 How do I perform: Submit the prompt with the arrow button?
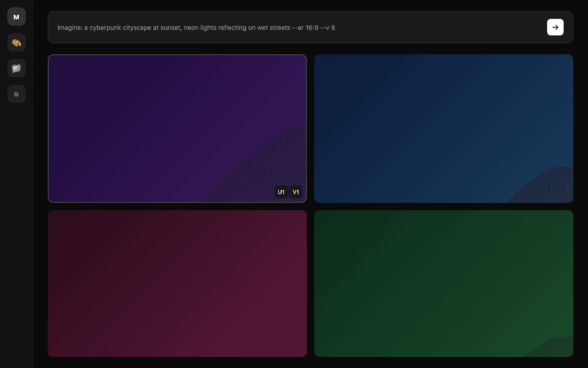555,27
